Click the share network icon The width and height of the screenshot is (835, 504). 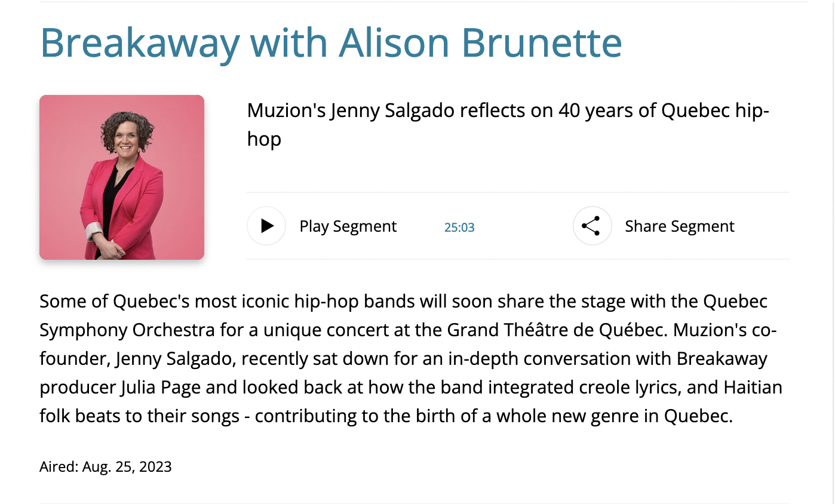[x=591, y=226]
